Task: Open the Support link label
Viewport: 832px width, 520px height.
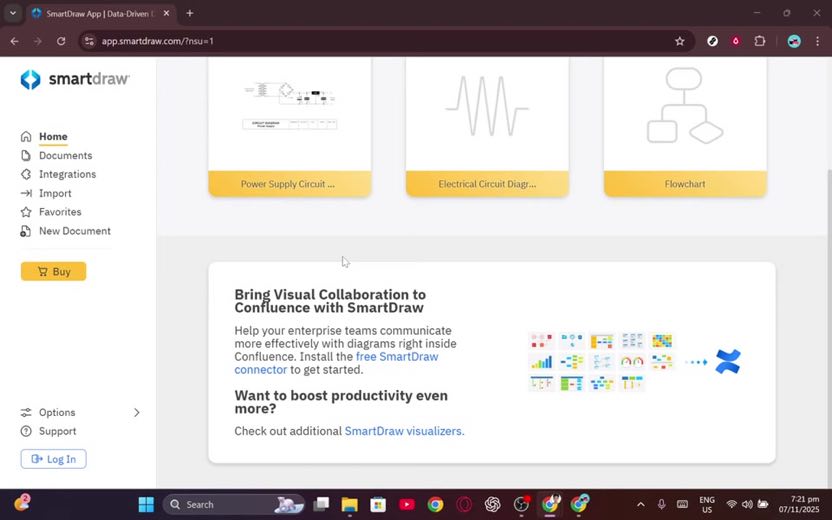Action: click(57, 431)
